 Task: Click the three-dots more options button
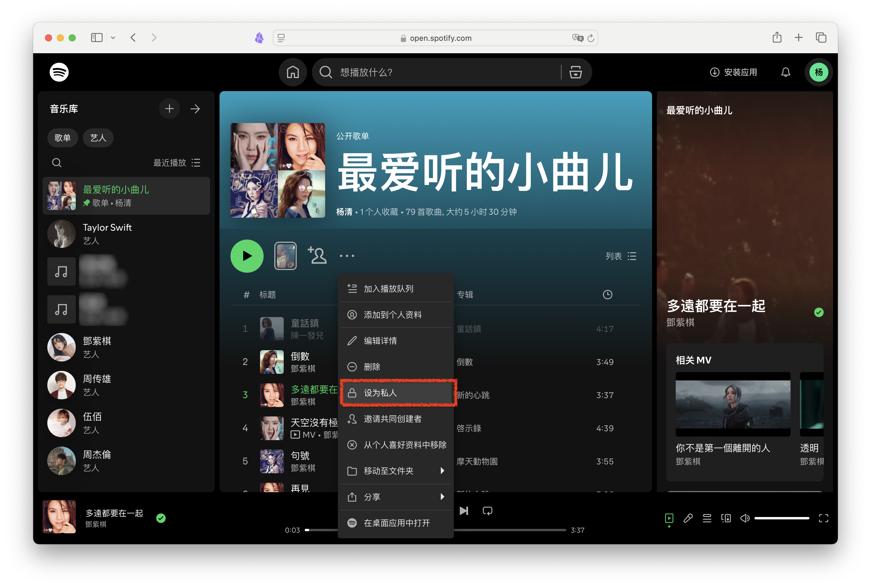[x=347, y=256]
